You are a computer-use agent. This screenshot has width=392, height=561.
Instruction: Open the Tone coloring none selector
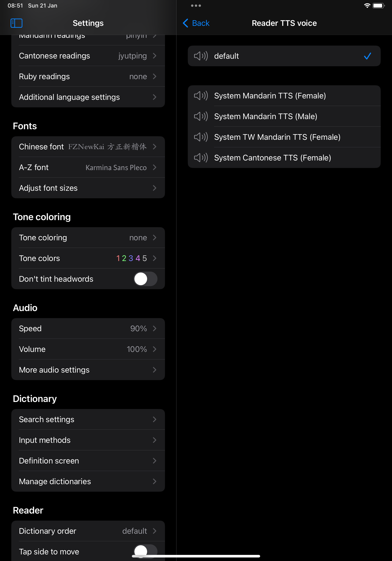pyautogui.click(x=88, y=238)
